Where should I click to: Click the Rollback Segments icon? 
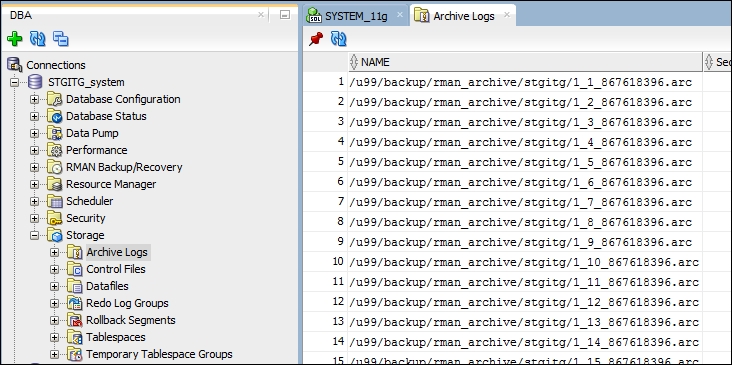click(75, 320)
